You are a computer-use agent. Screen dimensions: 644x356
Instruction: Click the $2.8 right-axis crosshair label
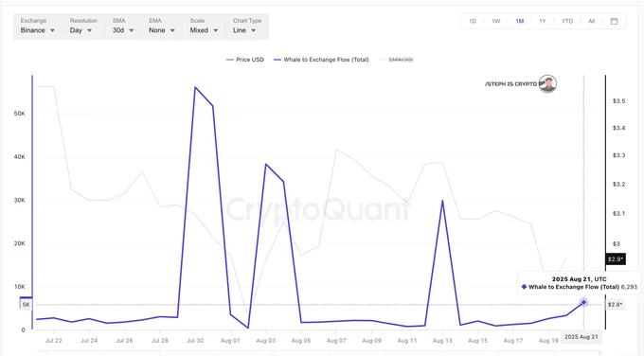(615, 304)
